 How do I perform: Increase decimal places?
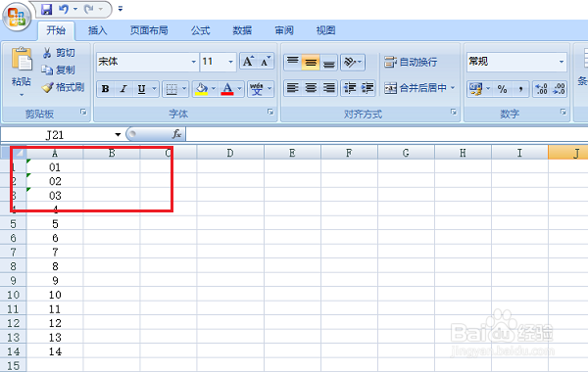coord(542,89)
